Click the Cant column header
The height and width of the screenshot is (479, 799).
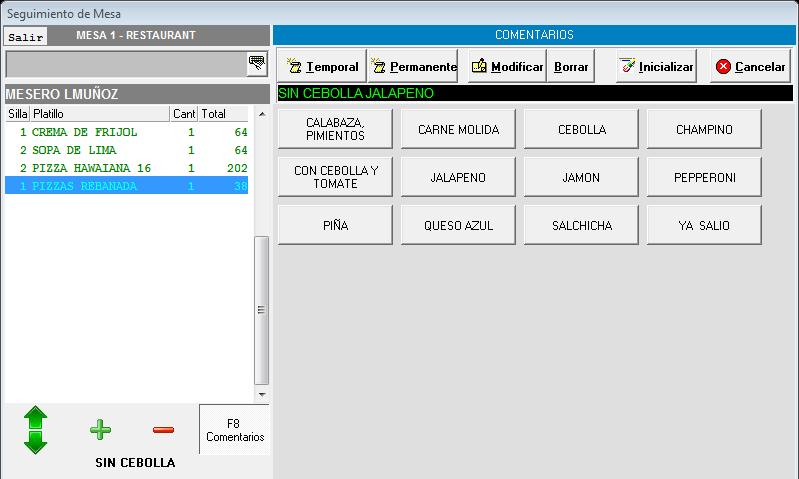pos(184,114)
